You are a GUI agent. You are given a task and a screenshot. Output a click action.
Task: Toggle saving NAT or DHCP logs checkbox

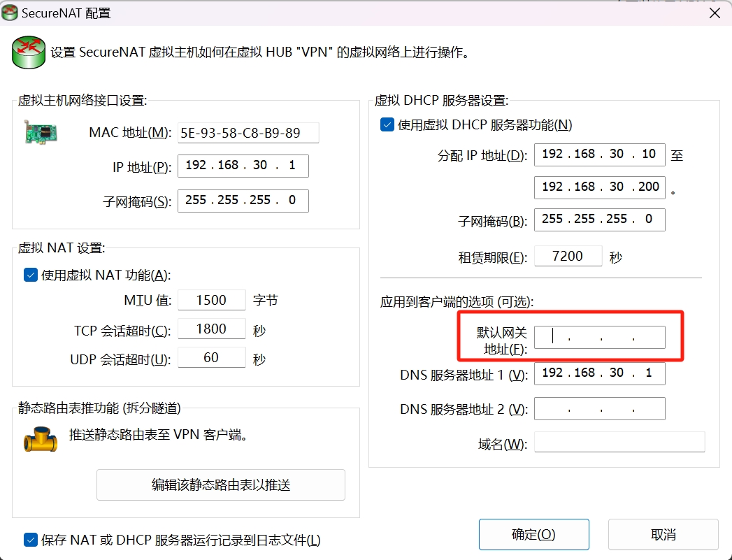(x=30, y=540)
